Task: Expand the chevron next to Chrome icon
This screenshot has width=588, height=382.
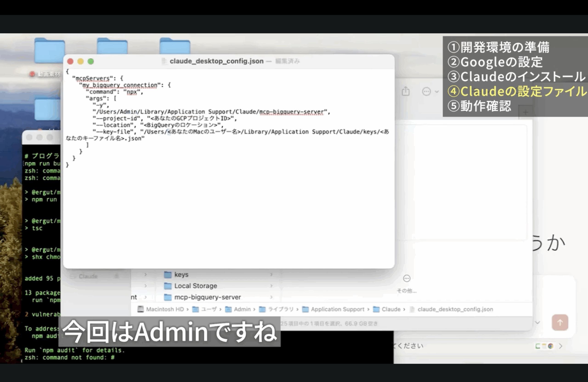Action: 561,346
